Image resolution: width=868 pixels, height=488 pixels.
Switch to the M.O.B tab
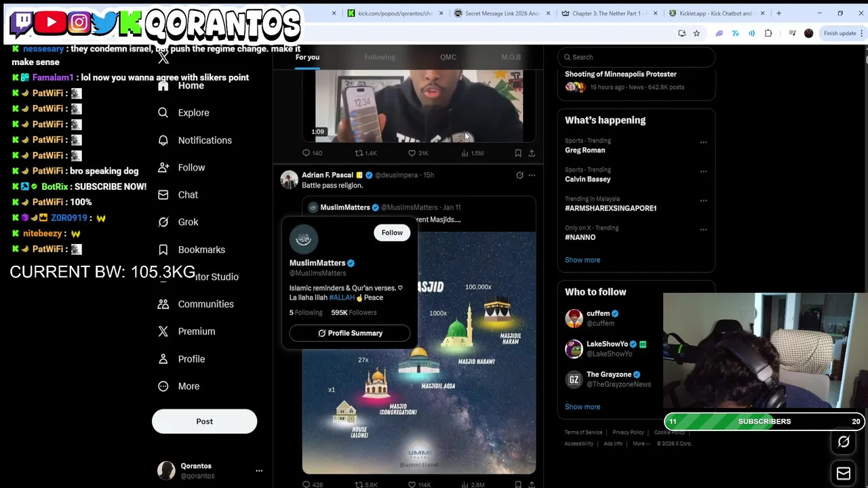point(511,57)
